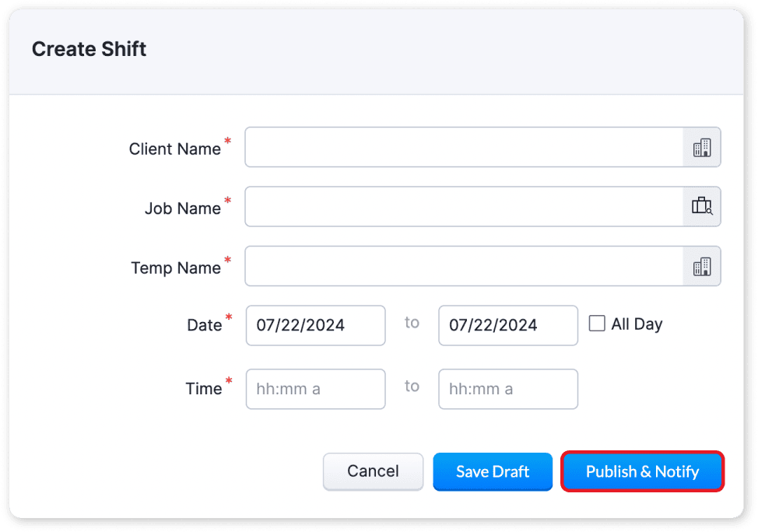This screenshot has height=532, width=758.
Task: Tick the All Day checkbox
Action: (597, 324)
